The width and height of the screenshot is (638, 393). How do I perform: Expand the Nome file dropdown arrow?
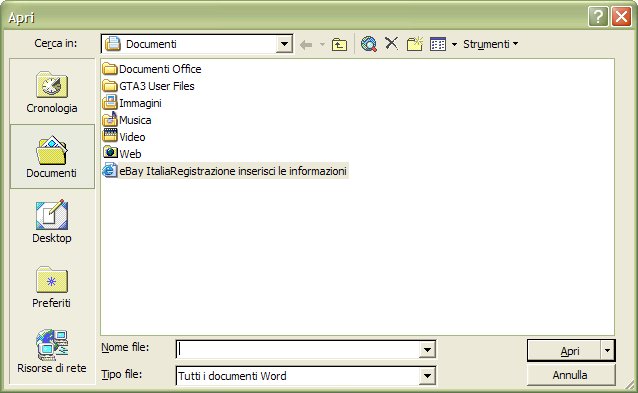point(427,349)
